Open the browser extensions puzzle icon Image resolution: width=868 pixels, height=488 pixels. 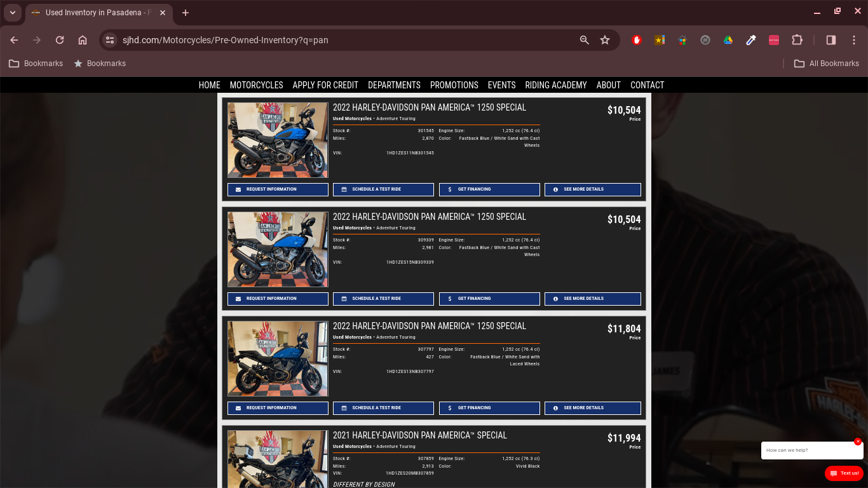(x=797, y=40)
